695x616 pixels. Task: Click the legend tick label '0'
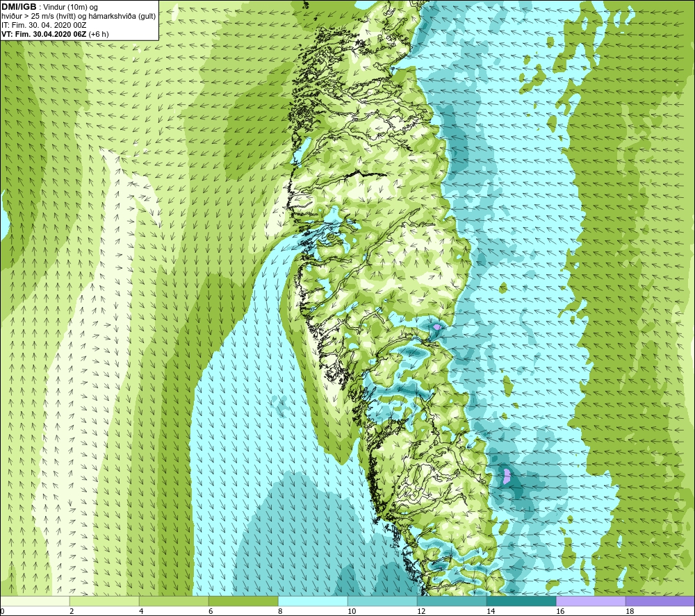2,611
